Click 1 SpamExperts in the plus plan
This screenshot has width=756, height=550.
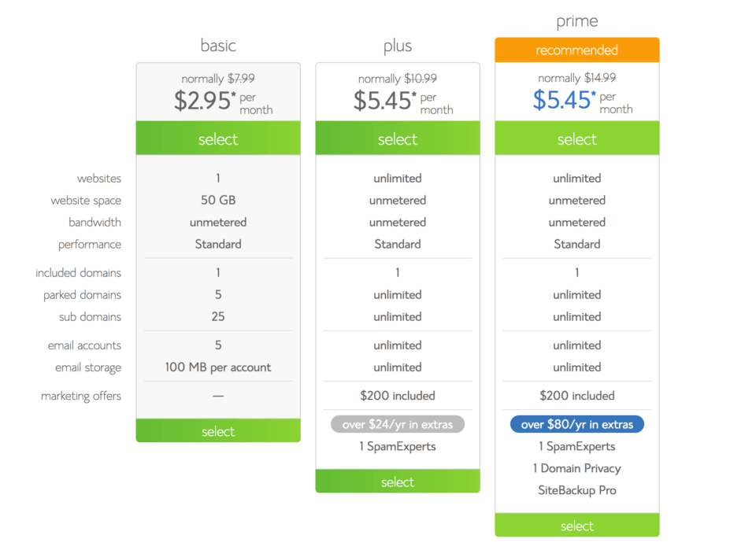point(398,446)
